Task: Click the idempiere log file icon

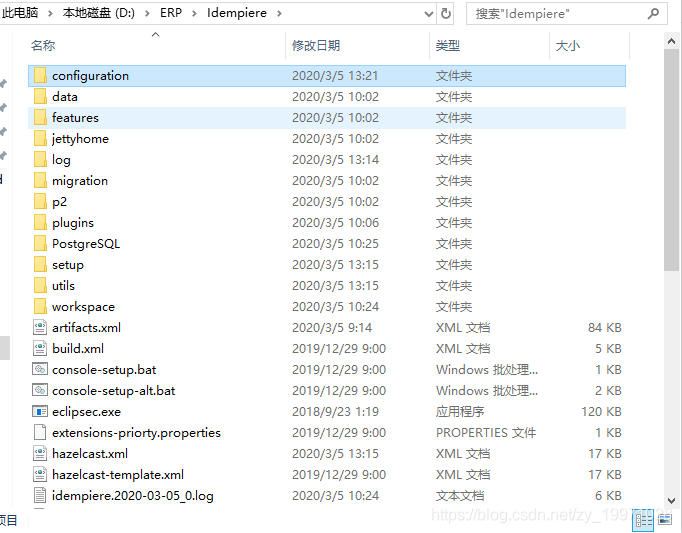Action: [x=40, y=495]
